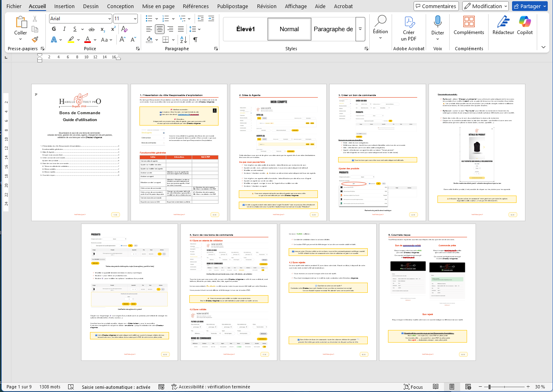Click the sort A-Z icon
Viewport: 553px width, 392px height.
coord(183,40)
